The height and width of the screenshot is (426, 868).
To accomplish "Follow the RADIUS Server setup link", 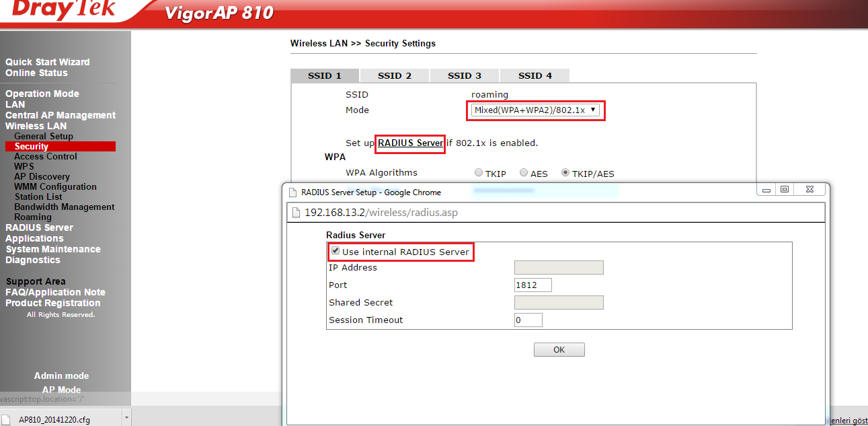I will 410,143.
